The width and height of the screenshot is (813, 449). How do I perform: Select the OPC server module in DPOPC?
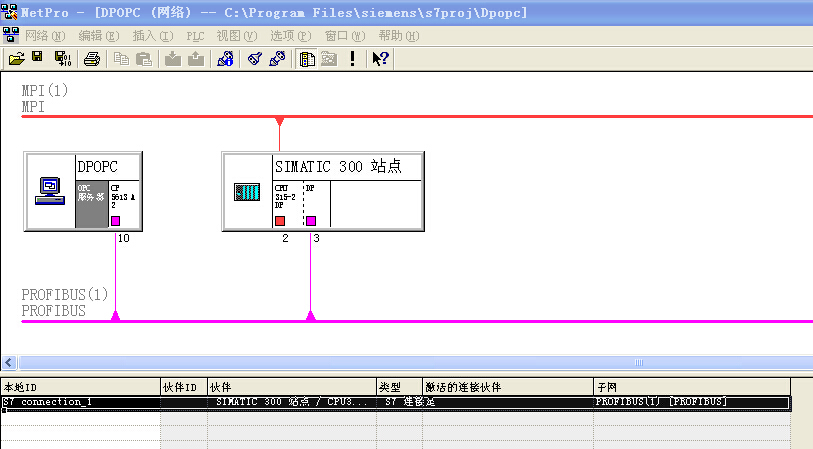[92, 204]
